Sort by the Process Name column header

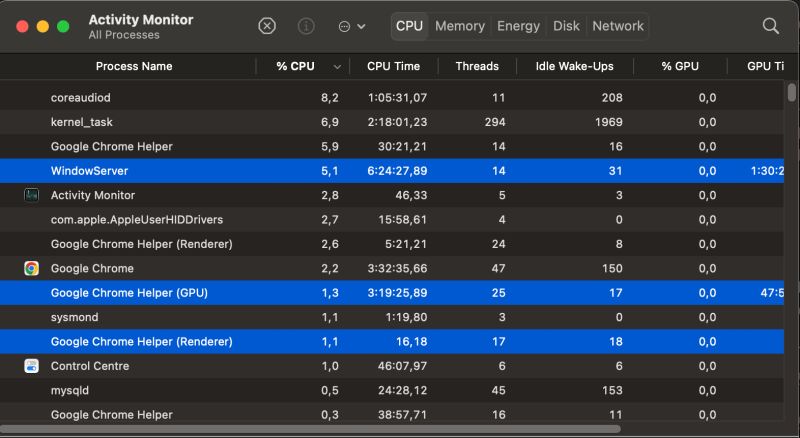(x=134, y=66)
